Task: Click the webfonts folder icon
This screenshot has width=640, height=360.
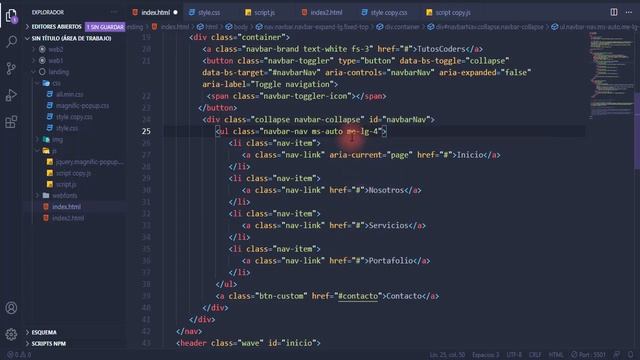Action: (46, 196)
